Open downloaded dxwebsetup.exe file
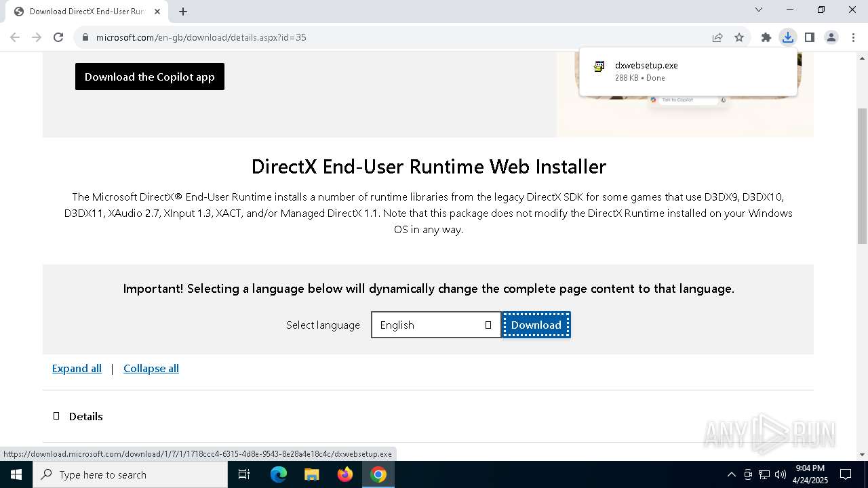Screen dimensions: 868x488 click(x=688, y=71)
